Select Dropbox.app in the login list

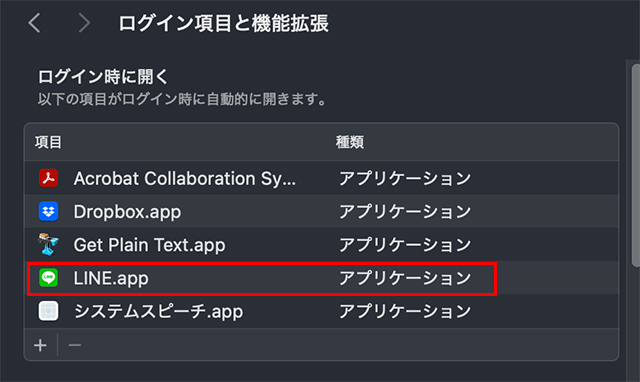(x=127, y=211)
